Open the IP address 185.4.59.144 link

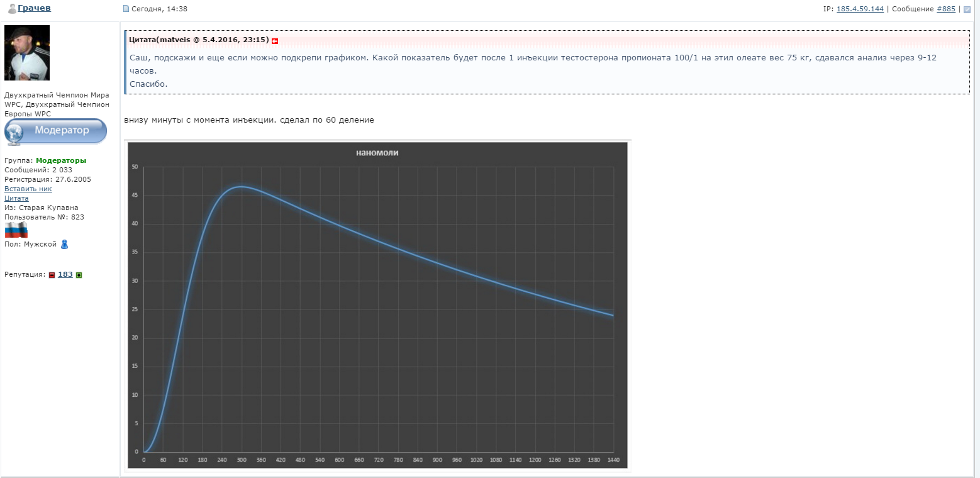tap(860, 9)
